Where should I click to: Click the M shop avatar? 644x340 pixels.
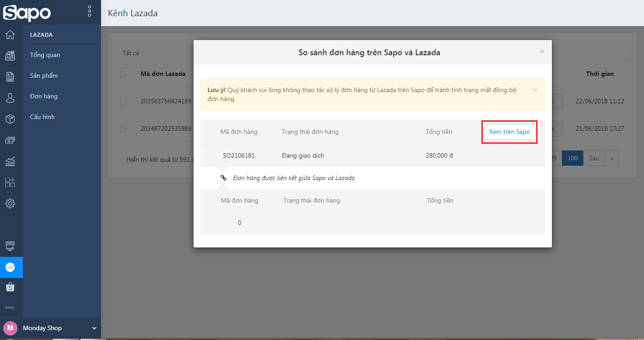pos(10,328)
